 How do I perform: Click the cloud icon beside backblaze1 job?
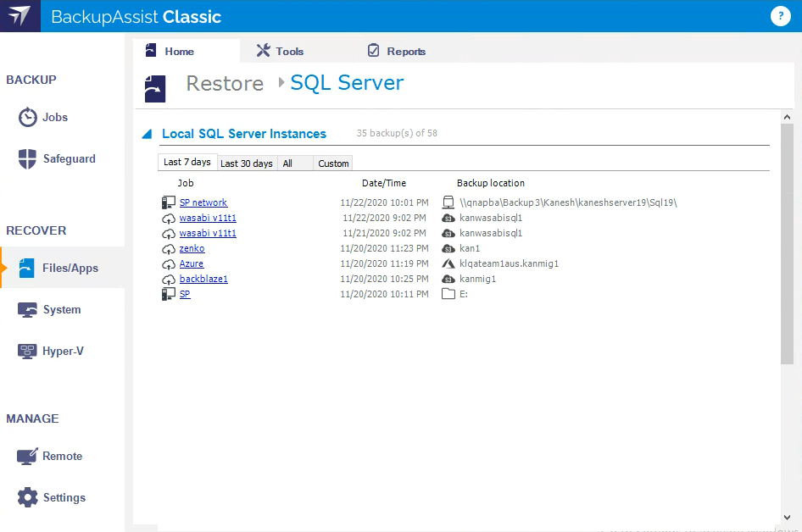(x=168, y=280)
